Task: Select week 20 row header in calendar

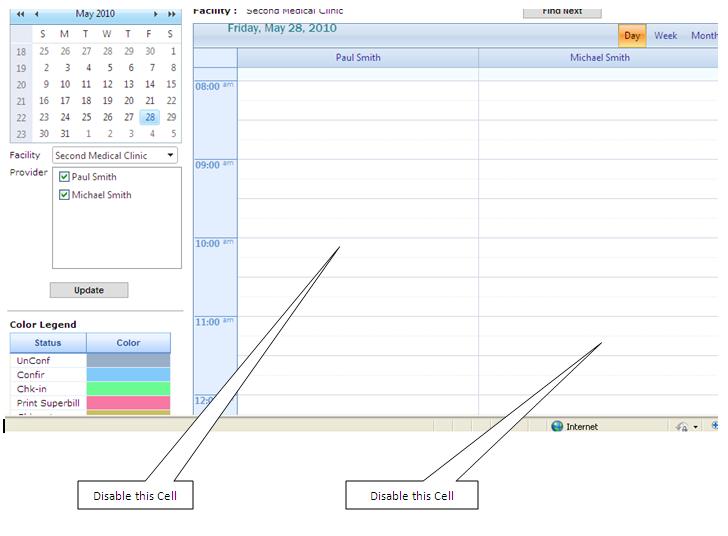Action: click(21, 85)
